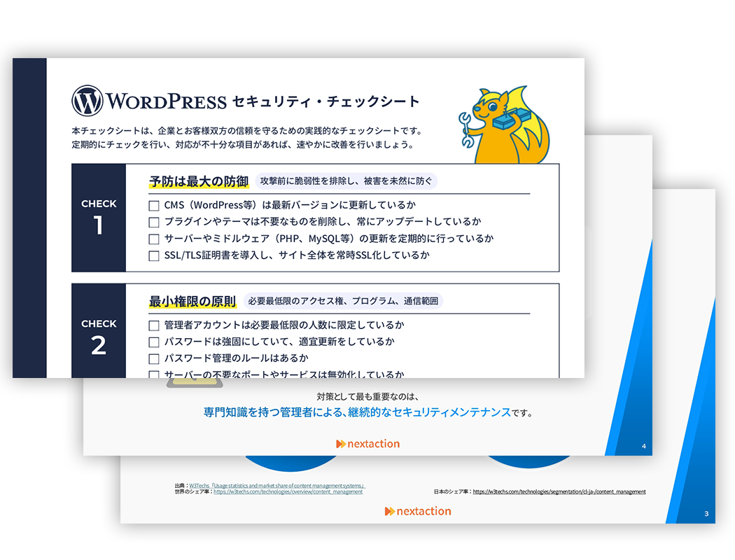Screen dimensions: 735x560
Task: Click the wrench held by the squirrel
Action: pos(465,128)
